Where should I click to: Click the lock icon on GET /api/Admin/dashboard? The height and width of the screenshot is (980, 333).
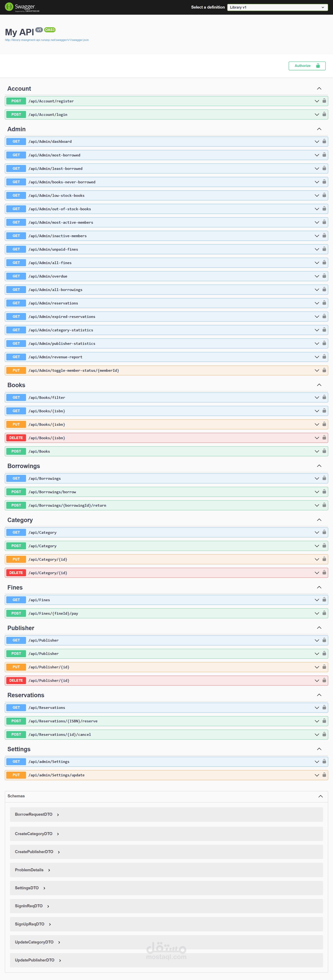[x=324, y=141]
